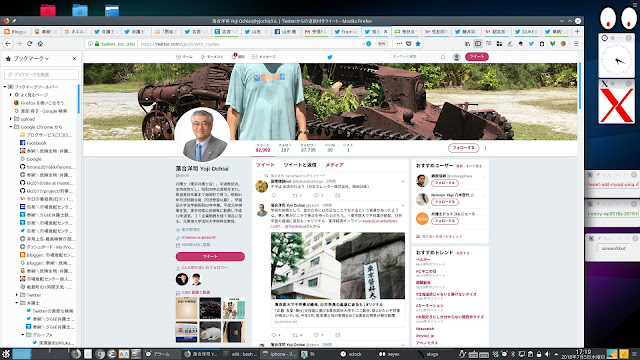Expand the Twitter bookmark folder
The width and height of the screenshot is (640, 360).
[17, 295]
